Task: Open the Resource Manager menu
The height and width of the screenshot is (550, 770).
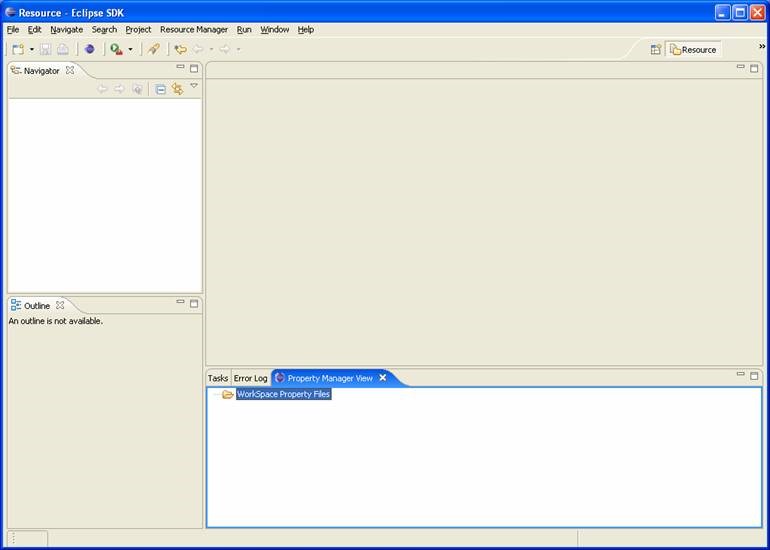Action: tap(194, 29)
